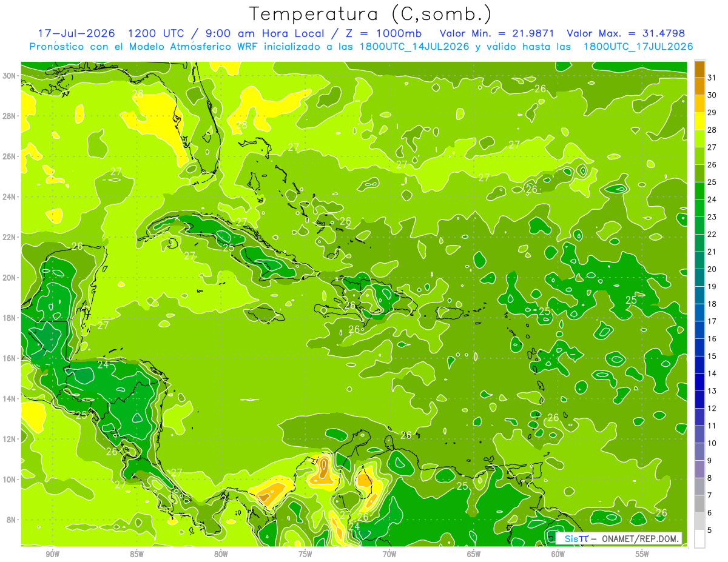Click the dark orange swatch above legend 31
This screenshot has width=728, height=562.
point(699,69)
